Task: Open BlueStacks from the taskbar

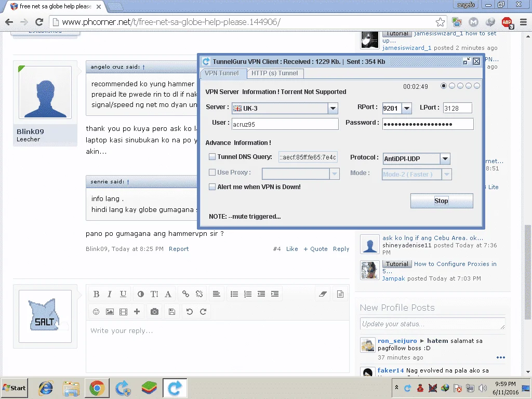Action: (149, 388)
